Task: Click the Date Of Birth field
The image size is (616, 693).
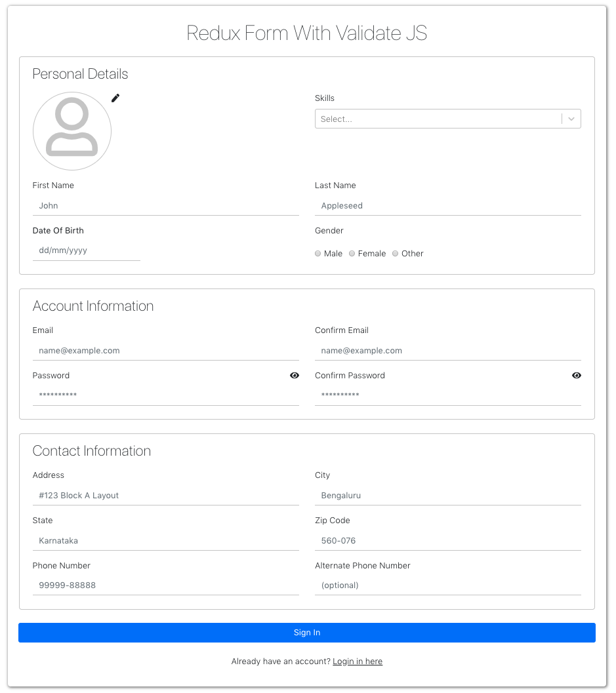Action: 87,250
